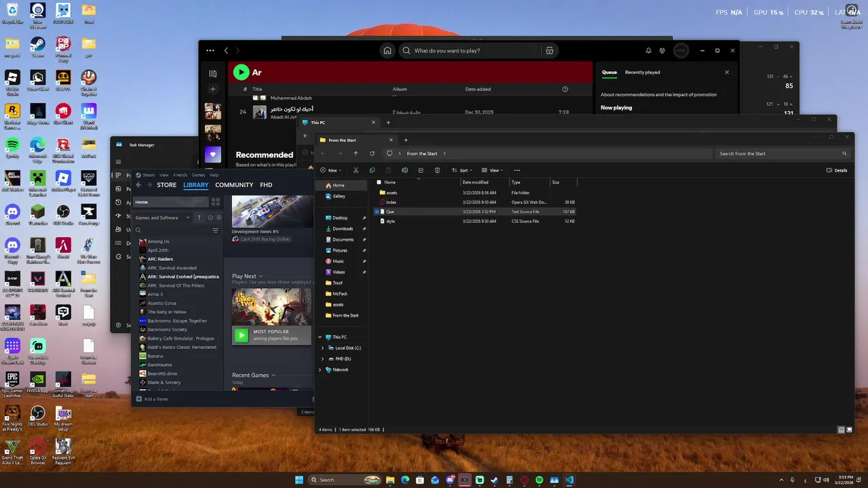Click the Rename icon in File Explorer toolbar

pos(405,170)
